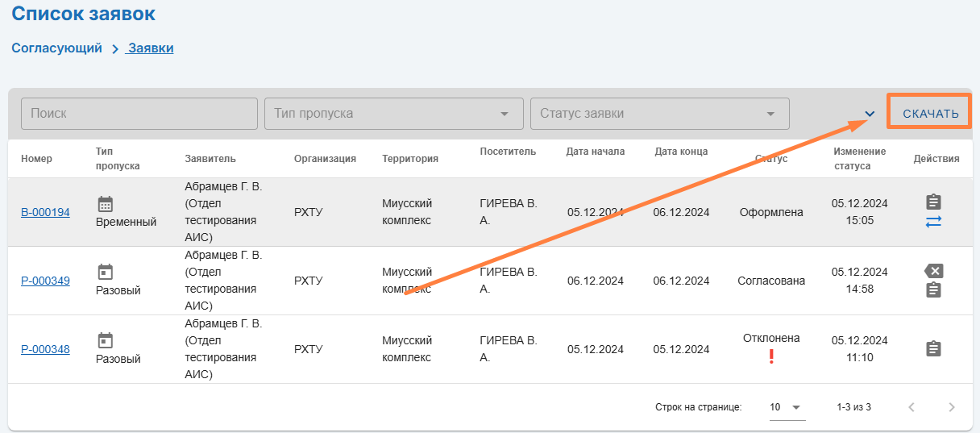Expand additional filters with chevron near Скачать
The height and width of the screenshot is (433, 980).
click(x=870, y=114)
